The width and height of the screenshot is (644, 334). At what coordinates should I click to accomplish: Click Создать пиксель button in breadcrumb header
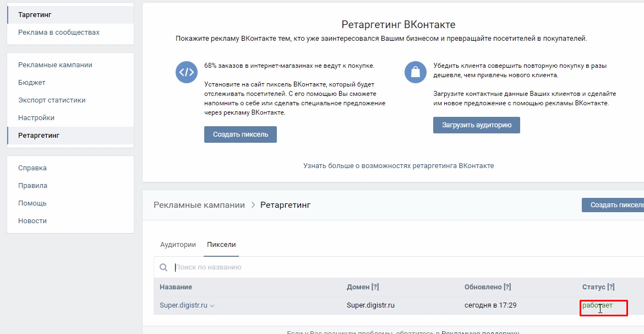click(x=613, y=205)
